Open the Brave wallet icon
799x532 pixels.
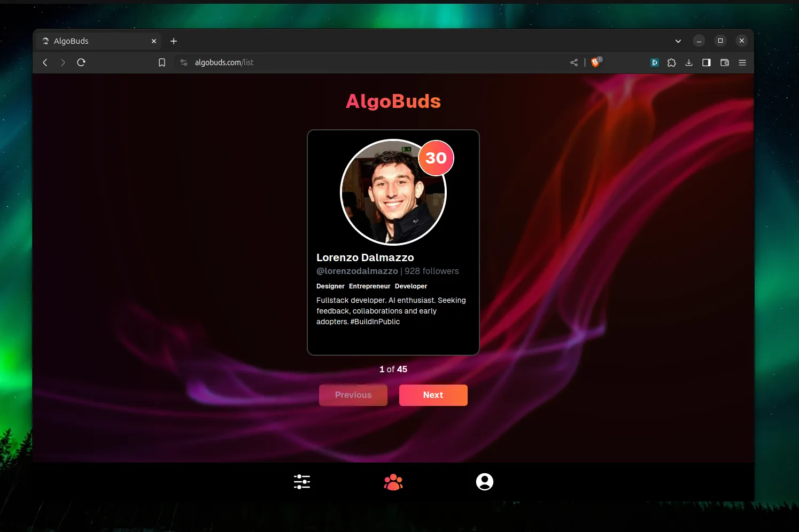[725, 62]
